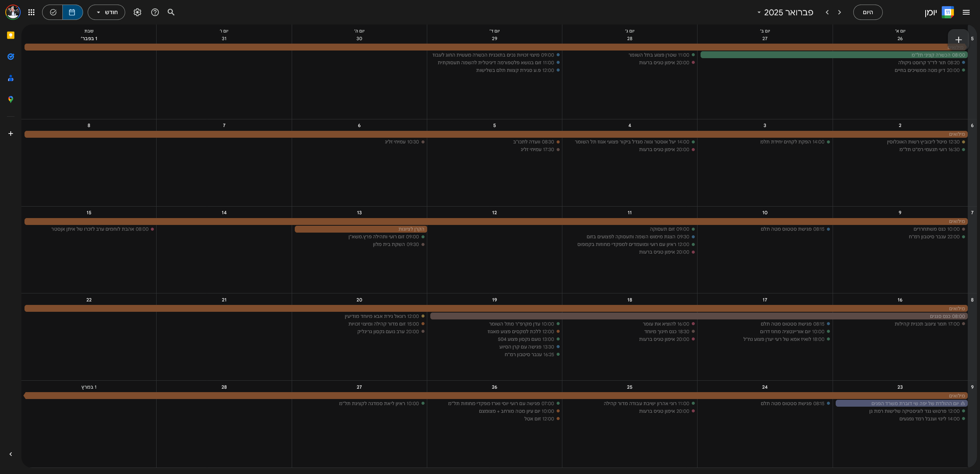The width and height of the screenshot is (980, 474).
Task: Click the help question mark icon
Action: coord(155,12)
